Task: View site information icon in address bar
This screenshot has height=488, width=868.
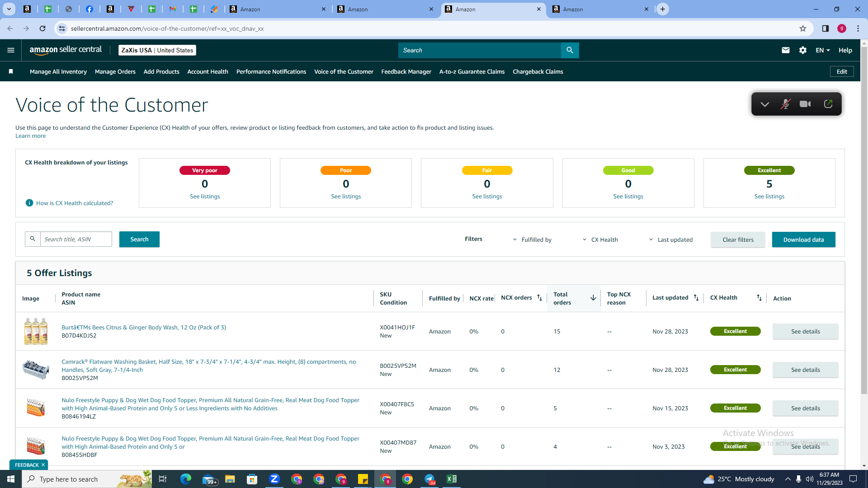Action: [62, 28]
